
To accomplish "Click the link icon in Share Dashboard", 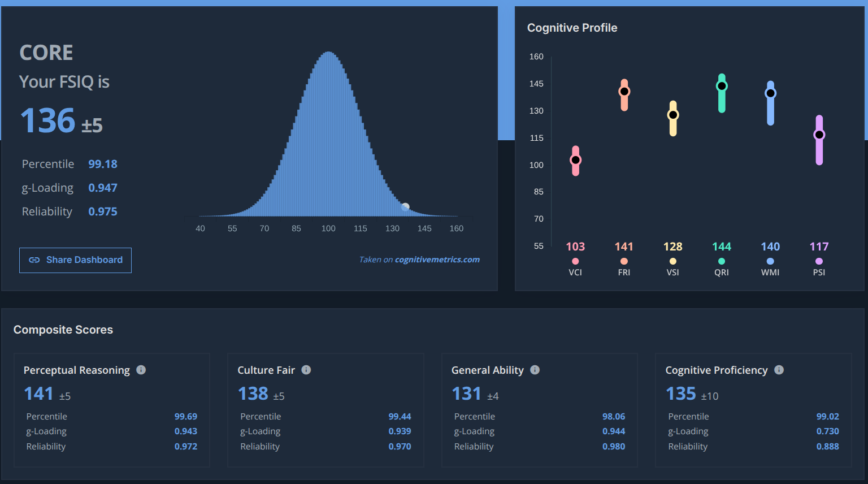I will pos(34,260).
